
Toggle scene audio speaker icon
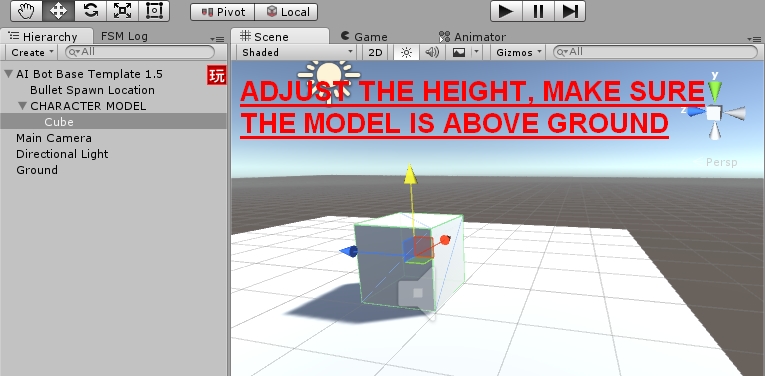(432, 52)
